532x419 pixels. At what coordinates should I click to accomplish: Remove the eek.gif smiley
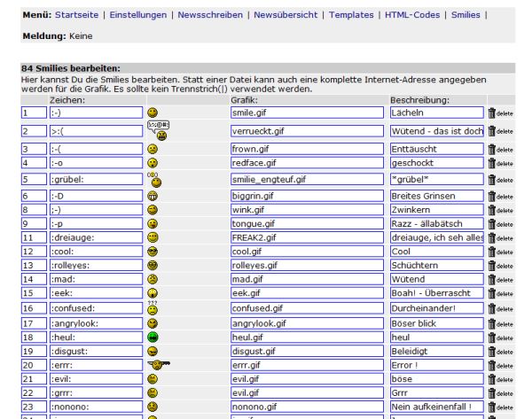click(500, 293)
